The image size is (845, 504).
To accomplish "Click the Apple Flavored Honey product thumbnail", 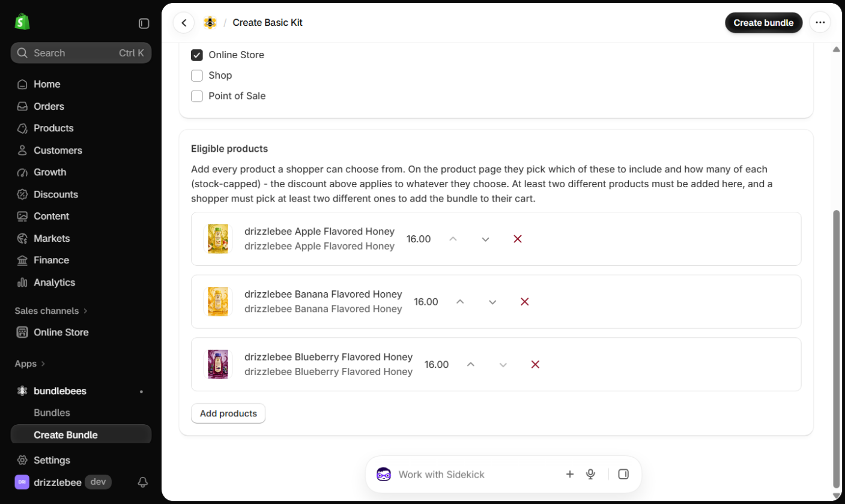I will (x=218, y=239).
